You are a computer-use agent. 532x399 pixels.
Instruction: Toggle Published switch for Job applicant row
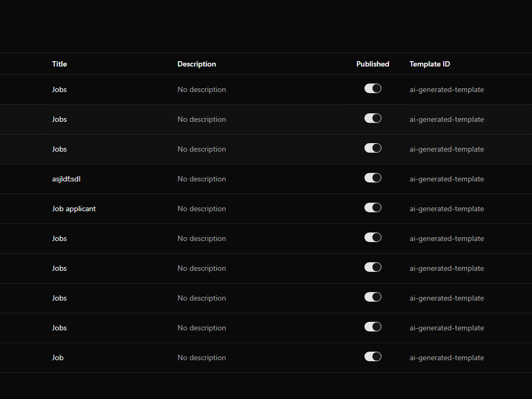click(372, 207)
